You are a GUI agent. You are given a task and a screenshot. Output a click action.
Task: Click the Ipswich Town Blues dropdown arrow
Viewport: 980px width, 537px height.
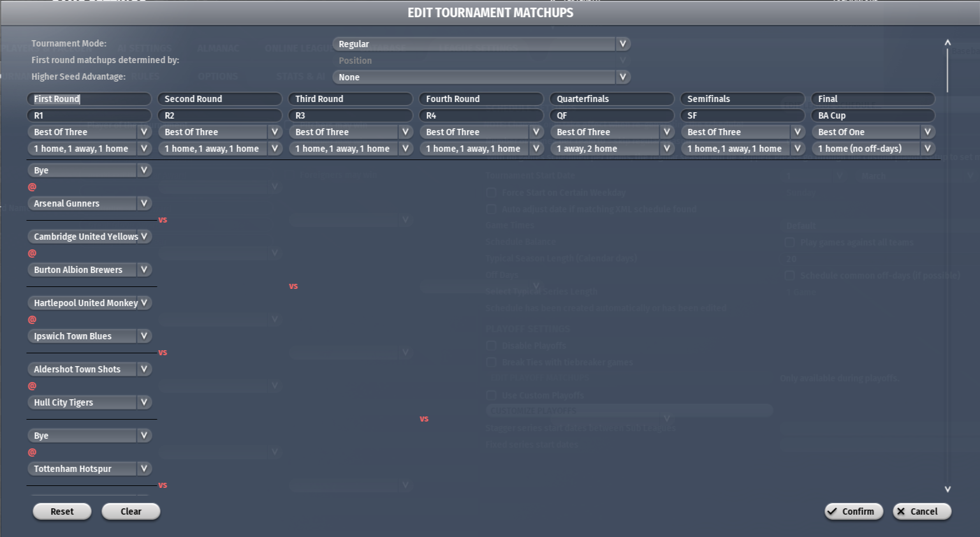[144, 336]
